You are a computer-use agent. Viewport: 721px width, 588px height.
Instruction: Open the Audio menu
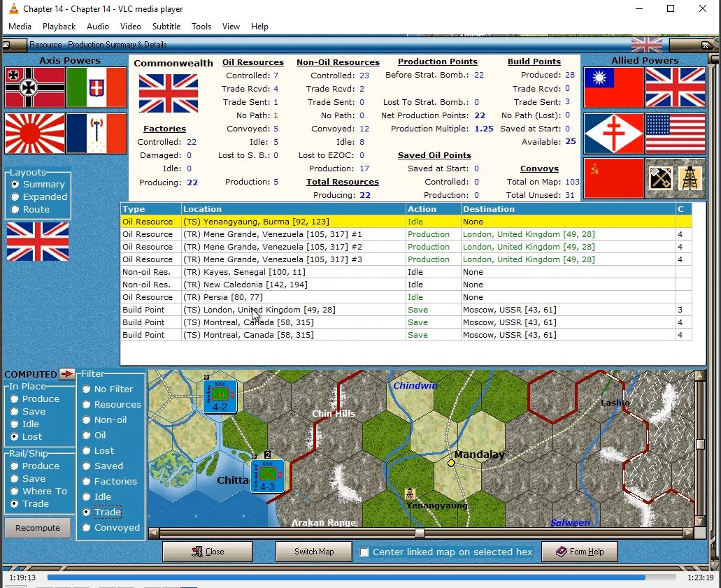point(97,26)
